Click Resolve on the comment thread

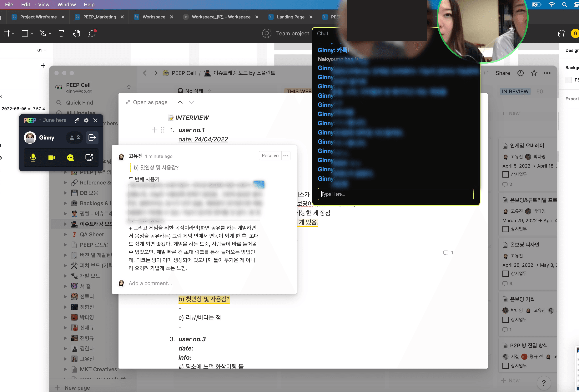(x=270, y=156)
